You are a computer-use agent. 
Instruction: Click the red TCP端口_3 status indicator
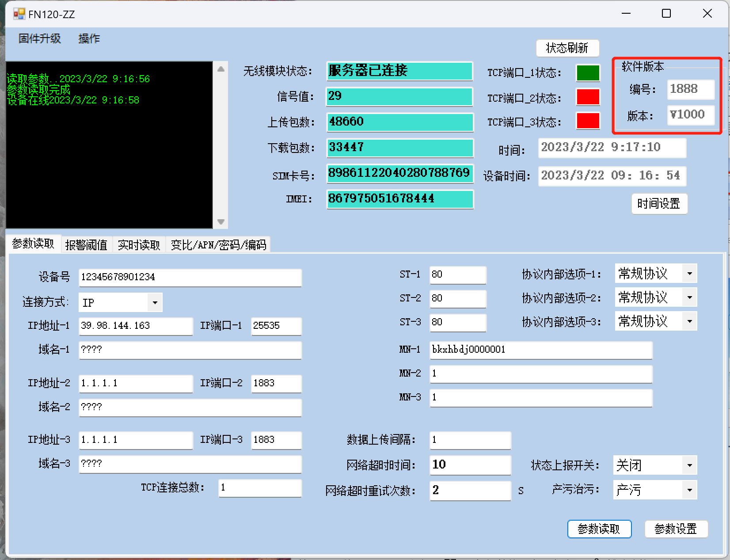(x=588, y=121)
